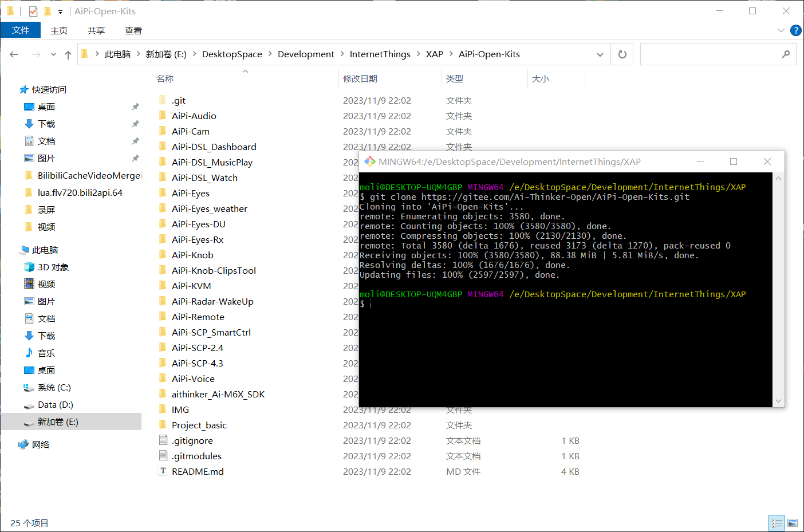This screenshot has width=804, height=532.
Task: Select the AiPi-Voice folder name
Action: click(x=193, y=379)
